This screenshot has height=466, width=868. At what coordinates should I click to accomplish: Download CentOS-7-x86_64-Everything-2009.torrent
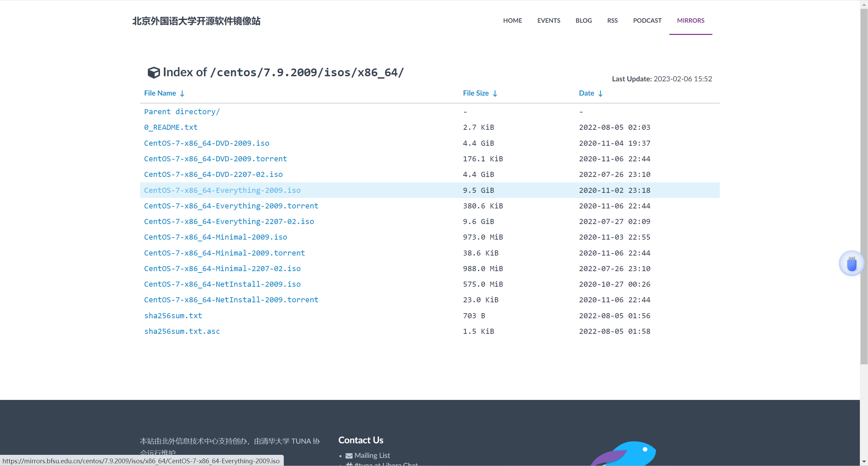231,206
